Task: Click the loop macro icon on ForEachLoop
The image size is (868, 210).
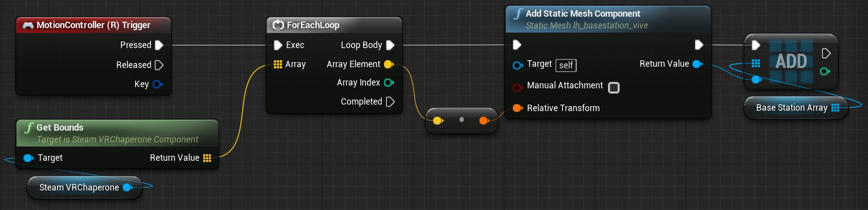Action: 278,25
